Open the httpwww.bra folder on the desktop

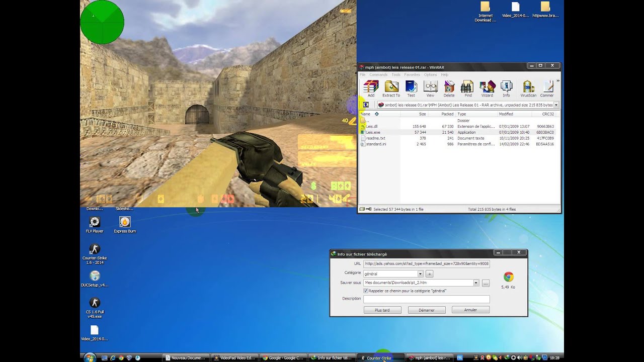tap(545, 10)
